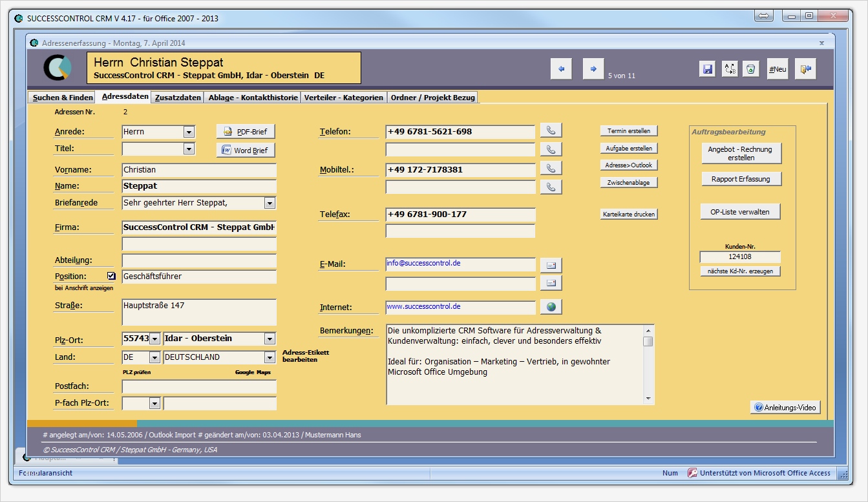868x502 pixels.
Task: Open www.successcontrol.de with the globe icon
Action: pyautogui.click(x=551, y=306)
